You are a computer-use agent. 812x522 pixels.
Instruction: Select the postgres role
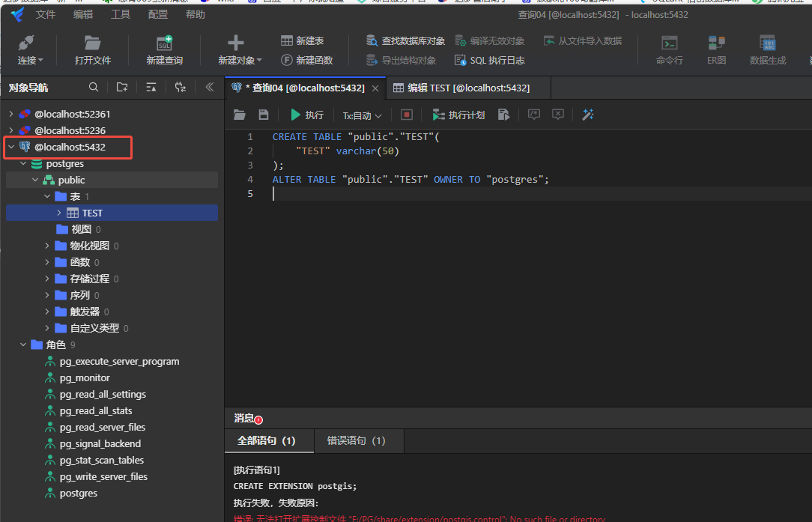tap(78, 494)
